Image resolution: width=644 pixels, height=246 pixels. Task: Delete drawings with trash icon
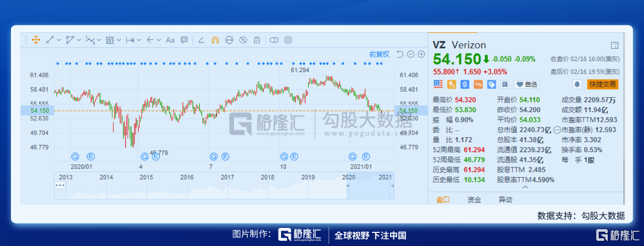(x=257, y=40)
